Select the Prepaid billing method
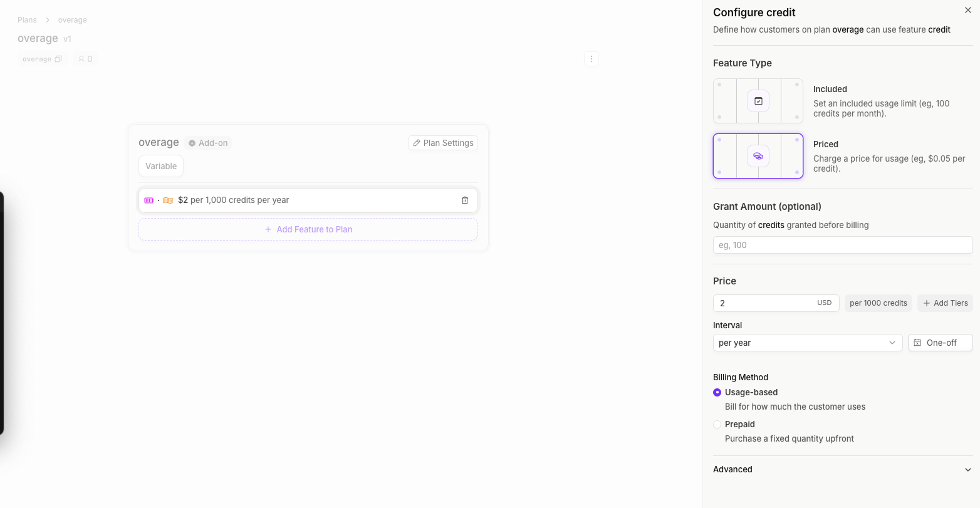The image size is (980, 508). 717,424
